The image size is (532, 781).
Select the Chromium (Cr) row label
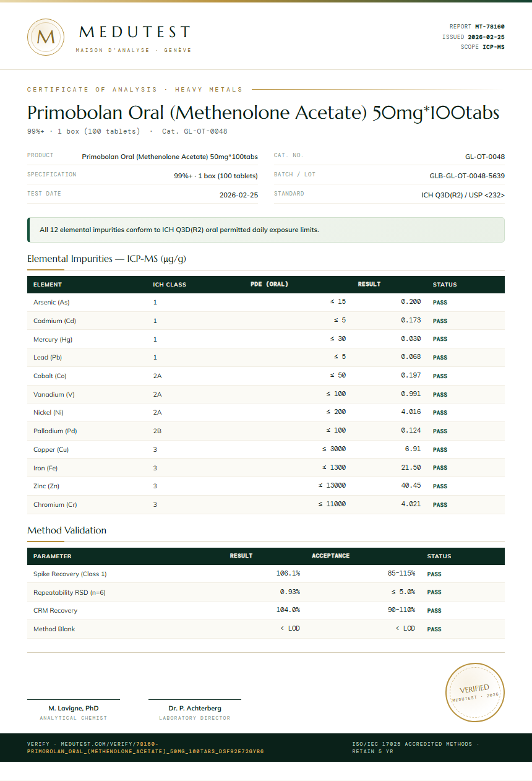click(x=55, y=504)
